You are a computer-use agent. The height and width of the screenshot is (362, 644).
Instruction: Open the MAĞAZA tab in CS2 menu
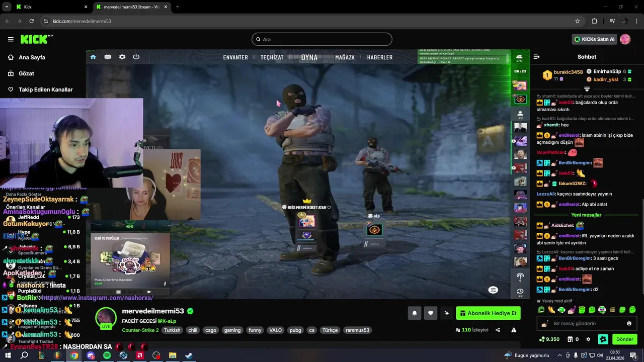coord(345,57)
